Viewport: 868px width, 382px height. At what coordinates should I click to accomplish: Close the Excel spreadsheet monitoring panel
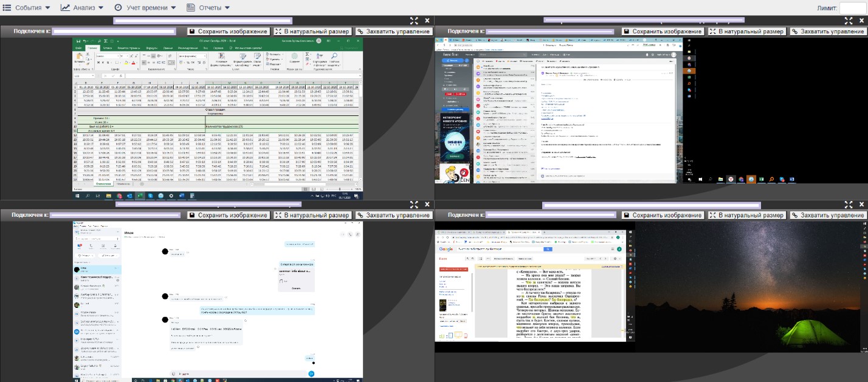click(x=427, y=21)
